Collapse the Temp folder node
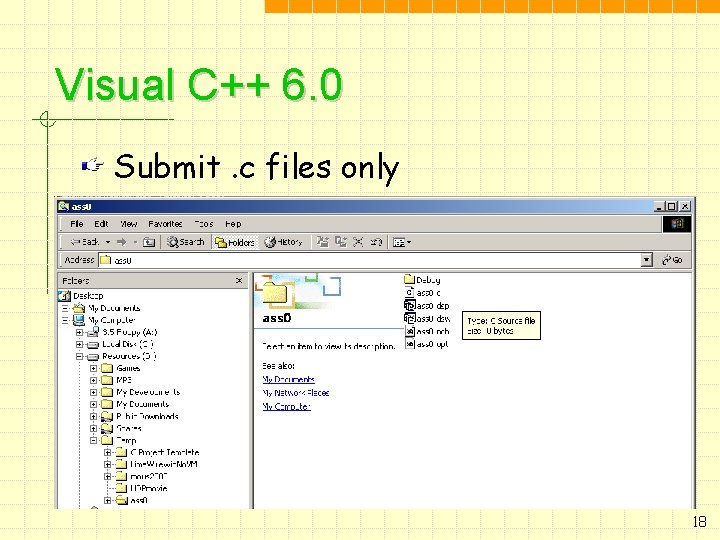The image size is (720, 540). tap(94, 440)
